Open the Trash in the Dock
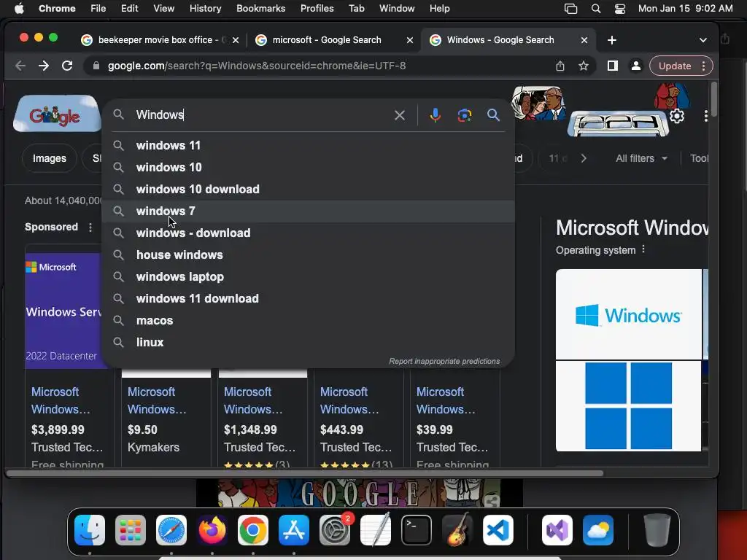 pos(657,530)
